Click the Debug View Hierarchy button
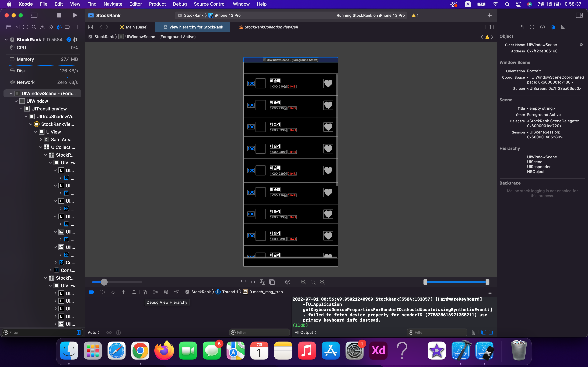Viewport: 588px width, 367px height. click(x=145, y=292)
